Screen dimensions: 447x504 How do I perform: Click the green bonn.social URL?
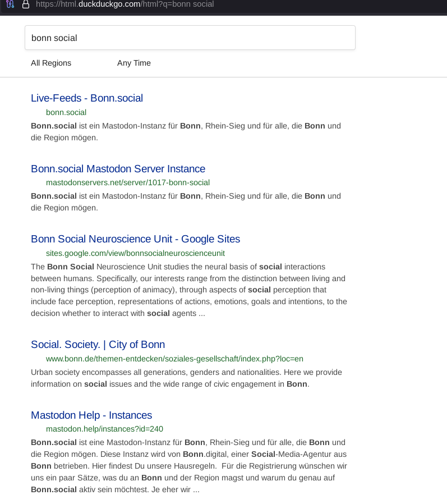[x=66, y=112]
